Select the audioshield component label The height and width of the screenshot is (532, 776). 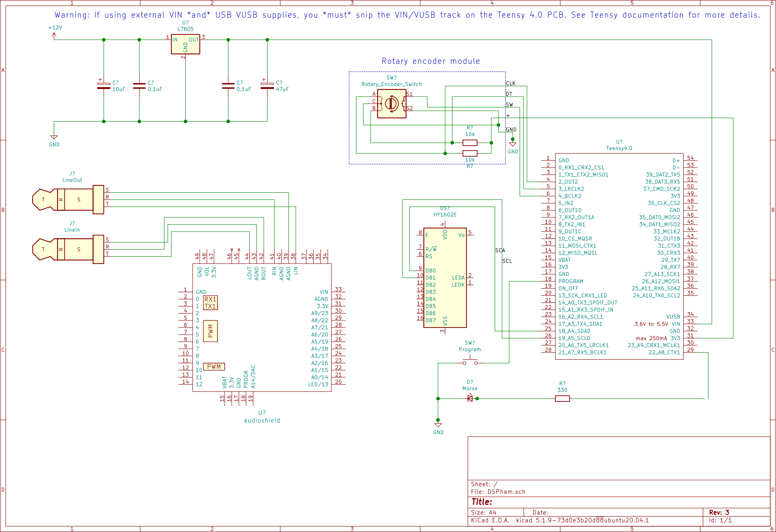[x=262, y=420]
